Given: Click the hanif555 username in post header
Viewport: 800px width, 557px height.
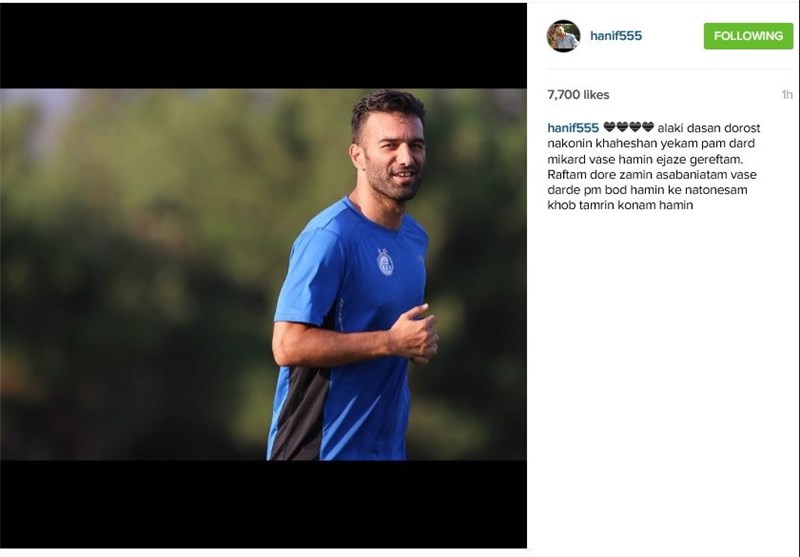Looking at the screenshot, I should [616, 36].
